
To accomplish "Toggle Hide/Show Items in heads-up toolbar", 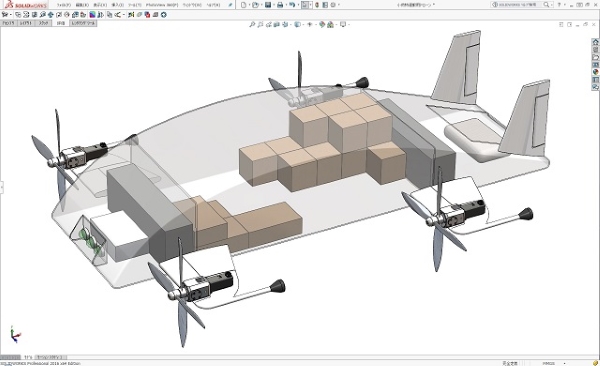I will [x=310, y=24].
